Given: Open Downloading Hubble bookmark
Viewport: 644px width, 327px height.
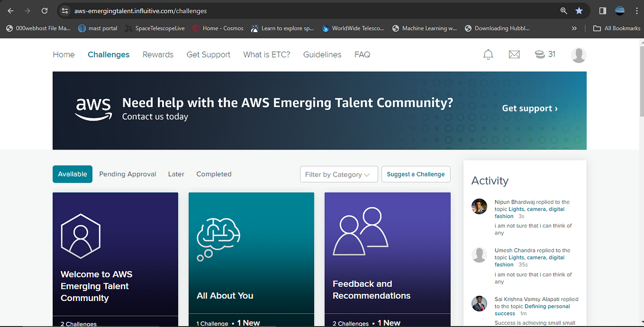Looking at the screenshot, I should click(497, 28).
